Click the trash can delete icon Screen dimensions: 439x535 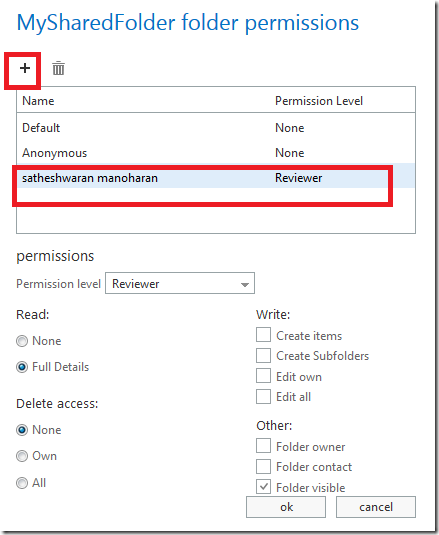[58, 68]
